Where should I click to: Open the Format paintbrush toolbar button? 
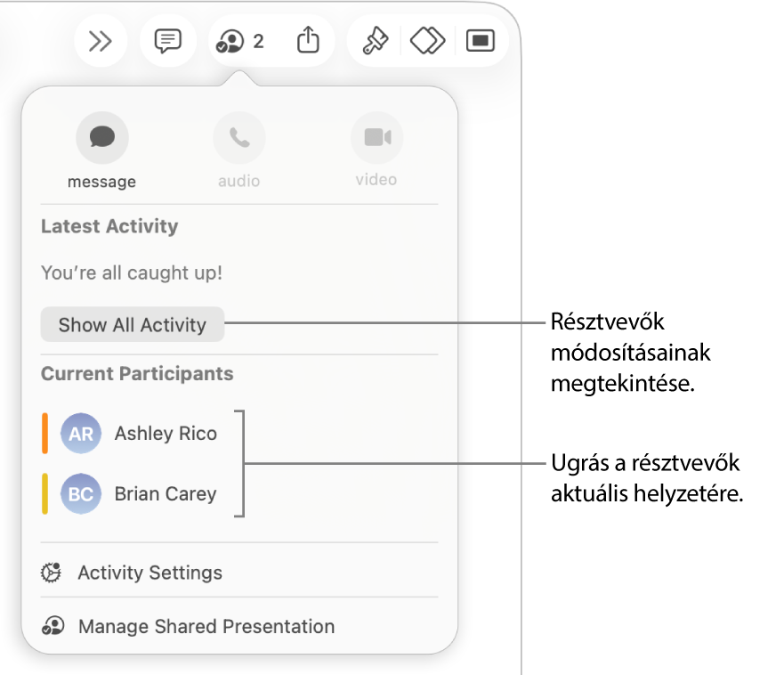click(x=375, y=41)
